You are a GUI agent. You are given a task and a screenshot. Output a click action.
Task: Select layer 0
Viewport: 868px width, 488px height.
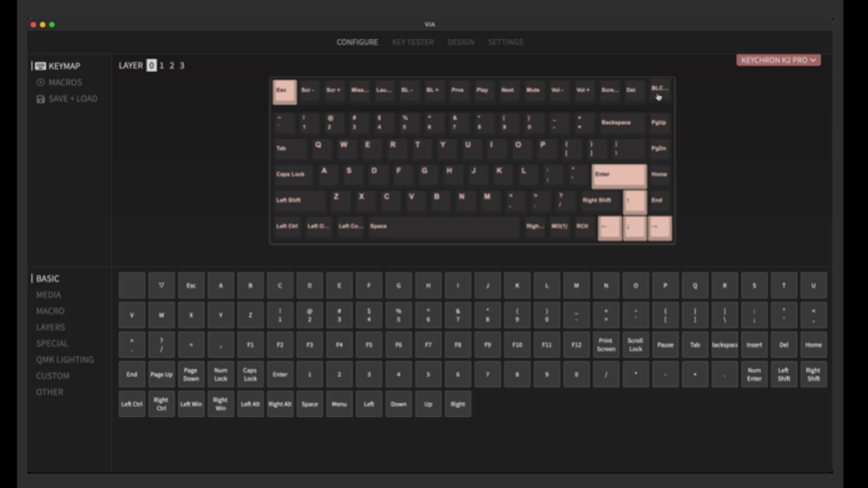151,65
